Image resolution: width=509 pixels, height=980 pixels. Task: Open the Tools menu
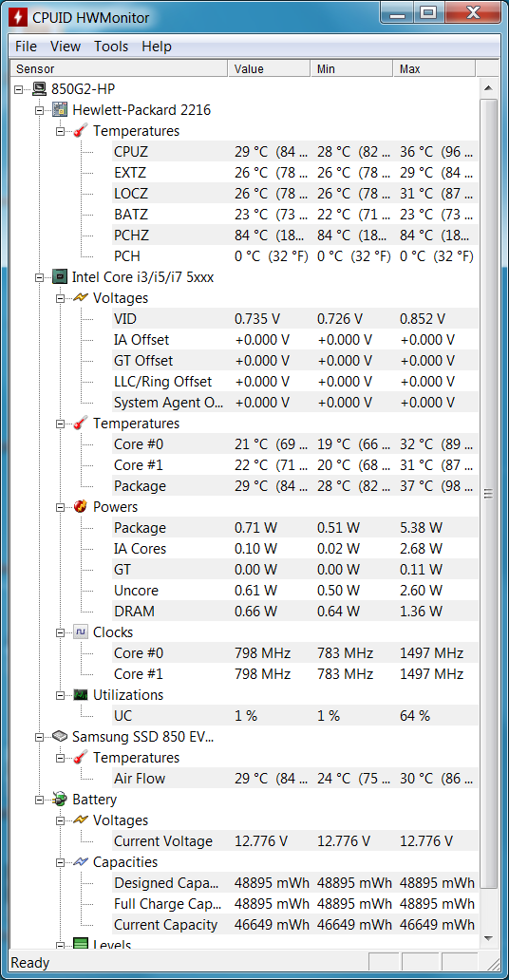(x=111, y=47)
